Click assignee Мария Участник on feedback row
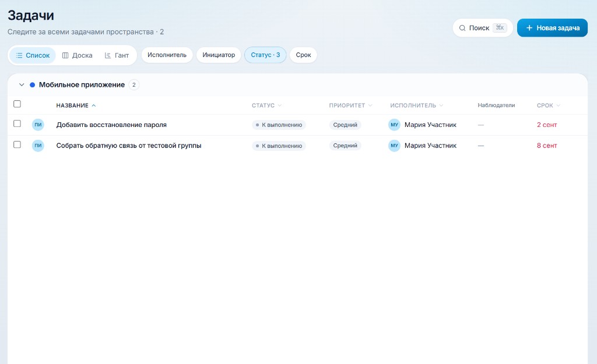The image size is (597, 364). point(430,145)
